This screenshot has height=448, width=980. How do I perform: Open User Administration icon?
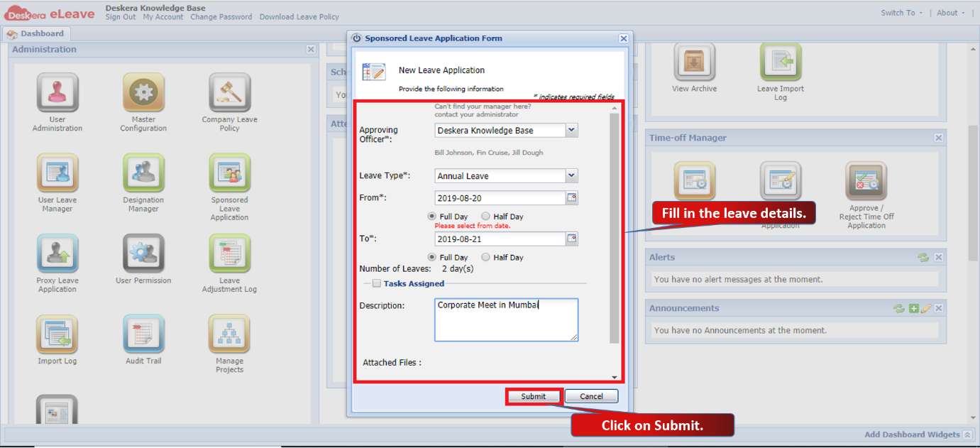57,93
